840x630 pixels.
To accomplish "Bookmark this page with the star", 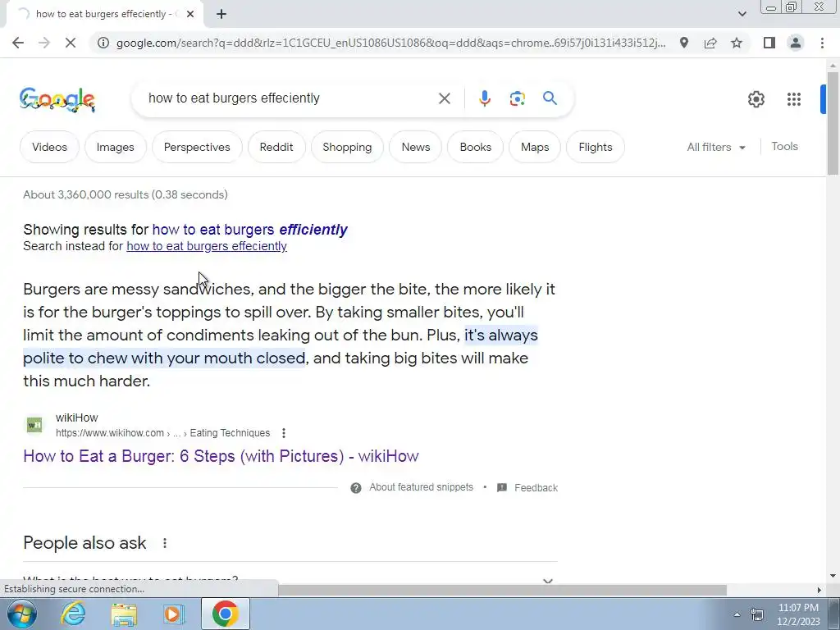I will click(x=737, y=43).
